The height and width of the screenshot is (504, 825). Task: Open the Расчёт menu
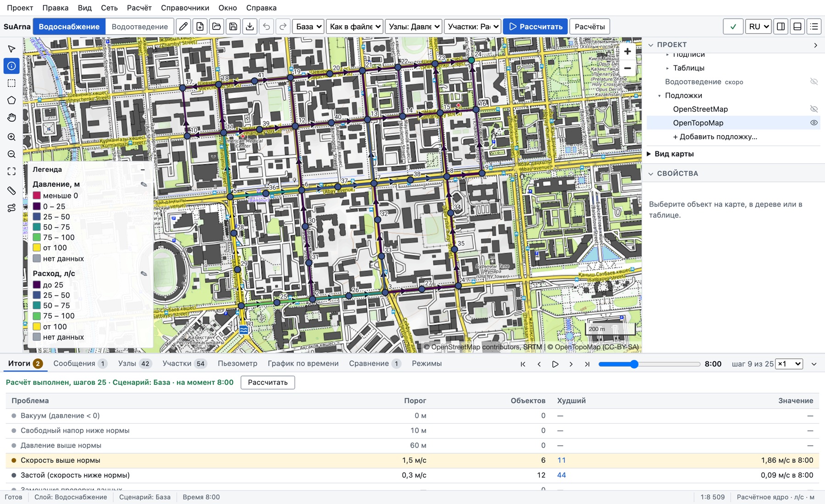(139, 8)
